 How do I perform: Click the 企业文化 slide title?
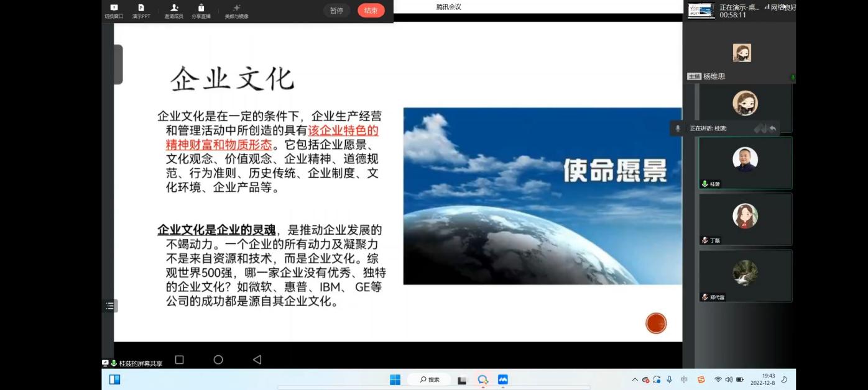pos(232,79)
